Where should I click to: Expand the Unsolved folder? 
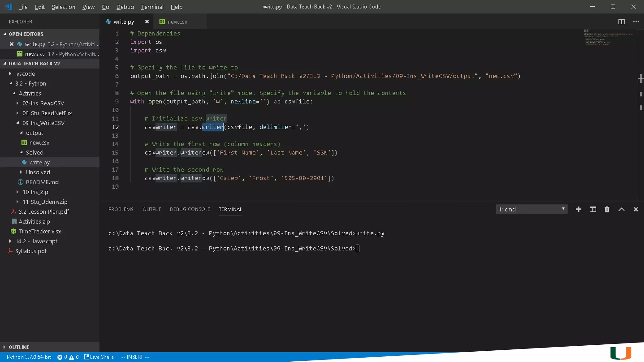click(38, 172)
